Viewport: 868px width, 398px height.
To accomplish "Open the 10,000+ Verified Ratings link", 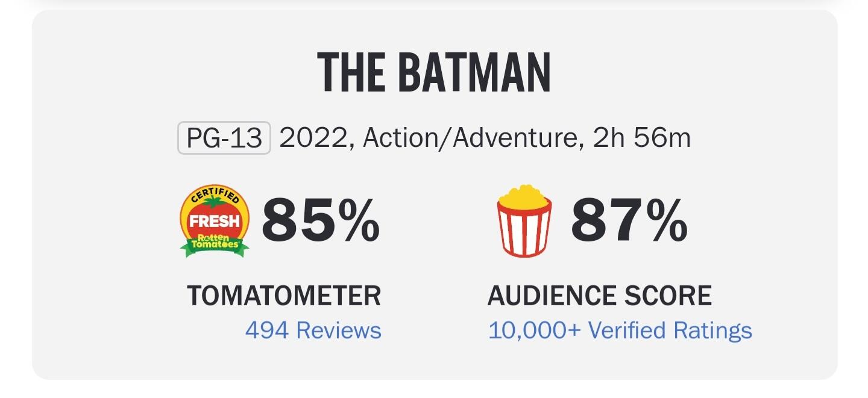I will pos(620,331).
